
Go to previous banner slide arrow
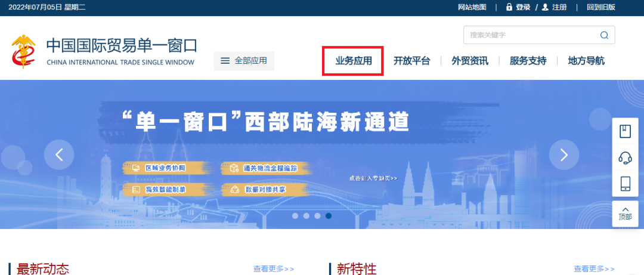tap(59, 155)
